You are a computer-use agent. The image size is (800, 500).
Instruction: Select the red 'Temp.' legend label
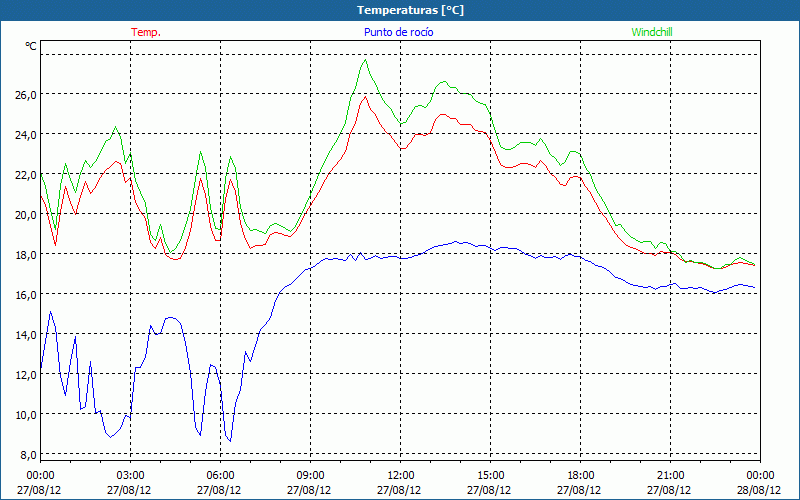pos(146,32)
